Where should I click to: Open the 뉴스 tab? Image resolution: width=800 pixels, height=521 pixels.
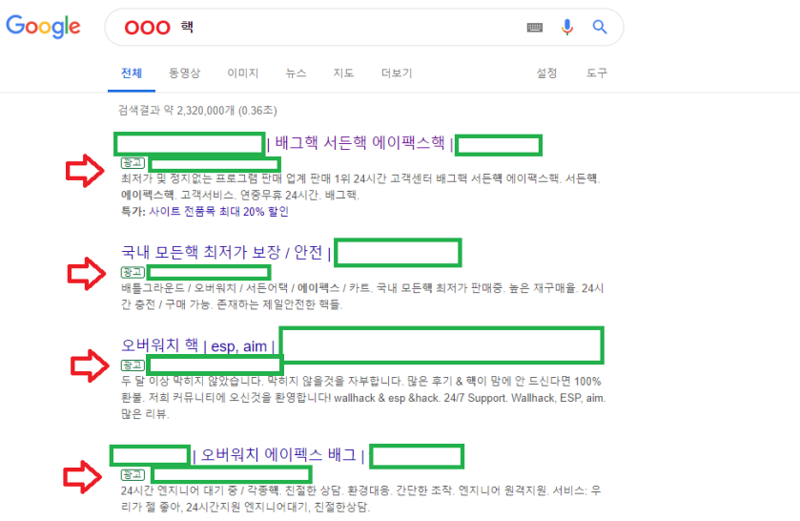point(296,73)
